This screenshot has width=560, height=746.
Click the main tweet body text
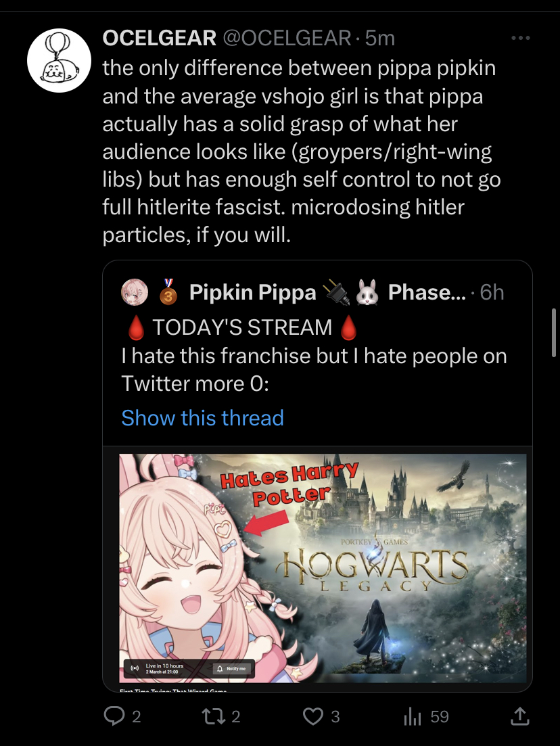(302, 151)
